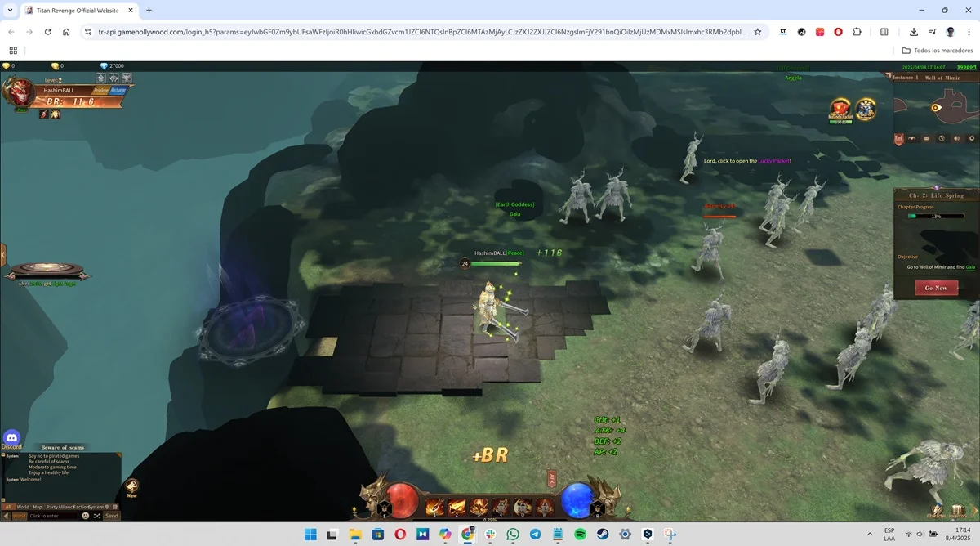The image size is (980, 546).
Task: Click the Peace mode badge under the avatar
Action: point(22,110)
